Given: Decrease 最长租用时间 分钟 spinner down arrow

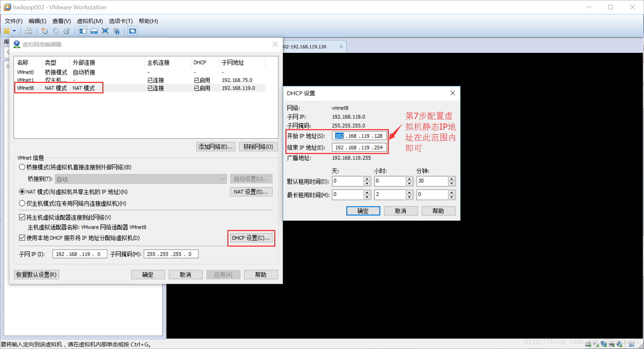Looking at the screenshot, I should (x=452, y=197).
